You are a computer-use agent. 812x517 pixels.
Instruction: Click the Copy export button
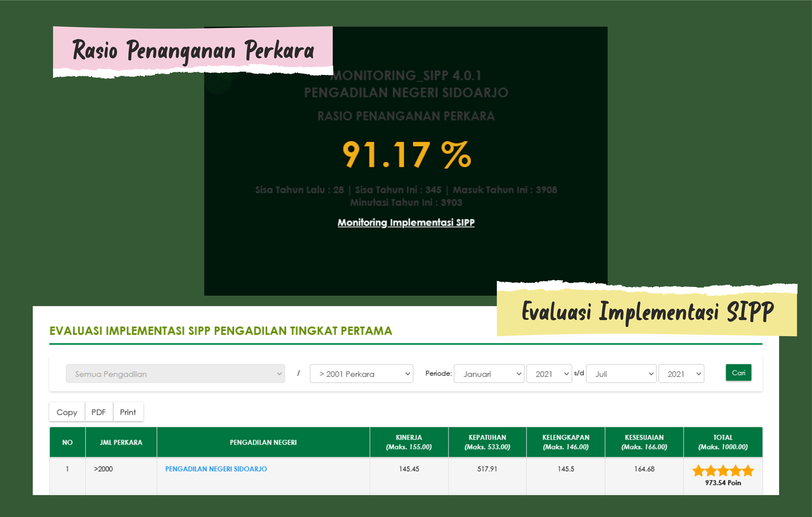coord(67,412)
